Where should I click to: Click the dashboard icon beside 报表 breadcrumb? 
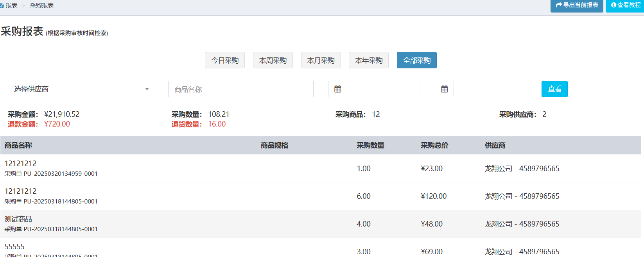click(x=2, y=5)
